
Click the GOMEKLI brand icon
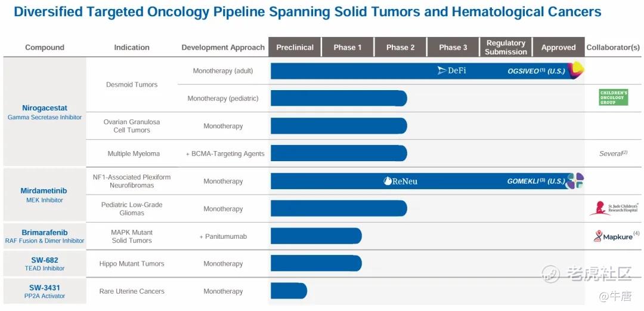575,181
